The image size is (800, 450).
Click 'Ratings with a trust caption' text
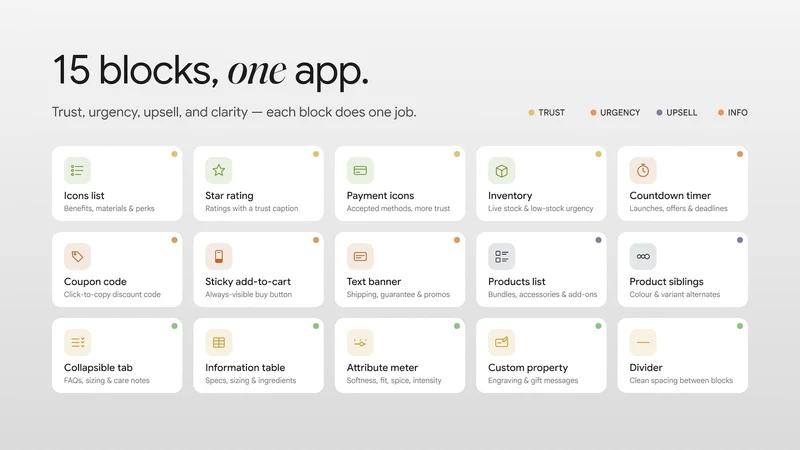click(x=252, y=208)
